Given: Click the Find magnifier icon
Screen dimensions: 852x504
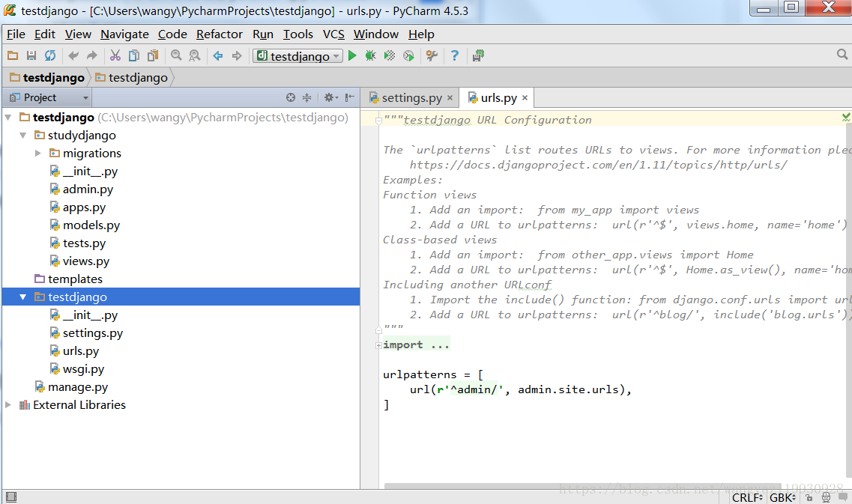Looking at the screenshot, I should coord(176,55).
